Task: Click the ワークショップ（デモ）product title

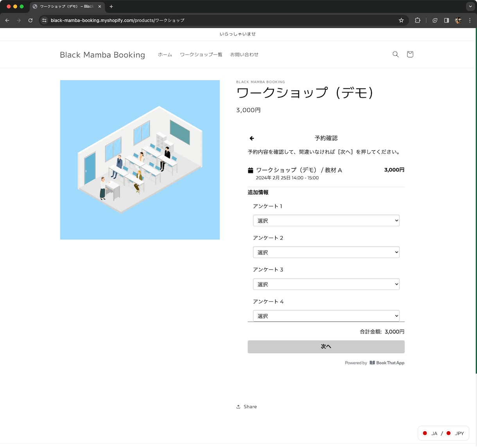Action: coord(305,93)
